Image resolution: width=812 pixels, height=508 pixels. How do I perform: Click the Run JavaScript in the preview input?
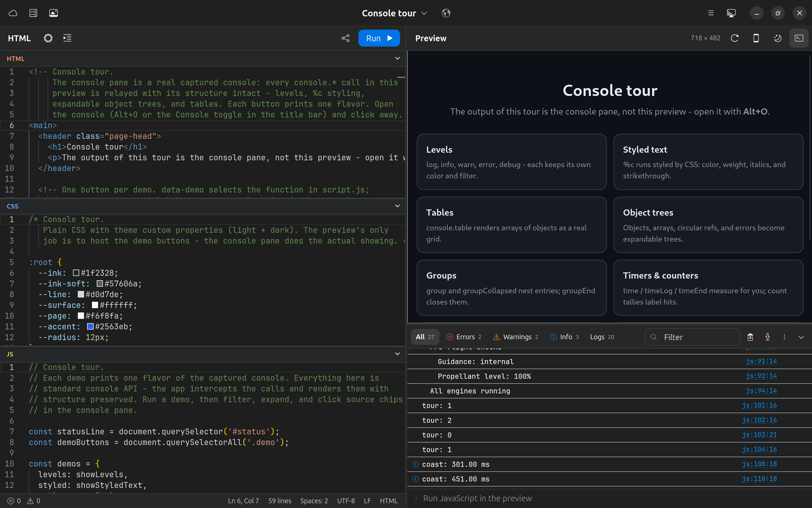[609, 498]
